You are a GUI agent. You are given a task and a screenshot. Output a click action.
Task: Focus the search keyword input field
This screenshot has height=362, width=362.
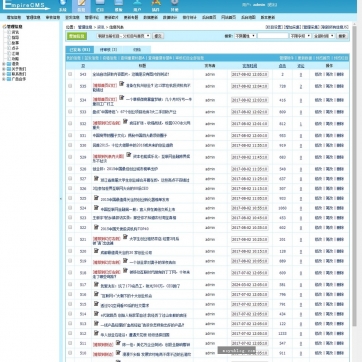273,36
